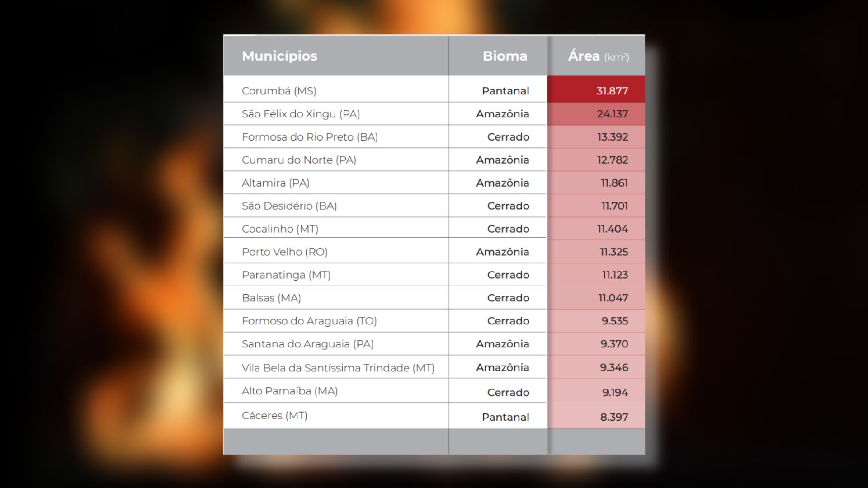Click Pantanal biome in the Cáceres row
Screen dimensions: 868x488
tap(505, 417)
